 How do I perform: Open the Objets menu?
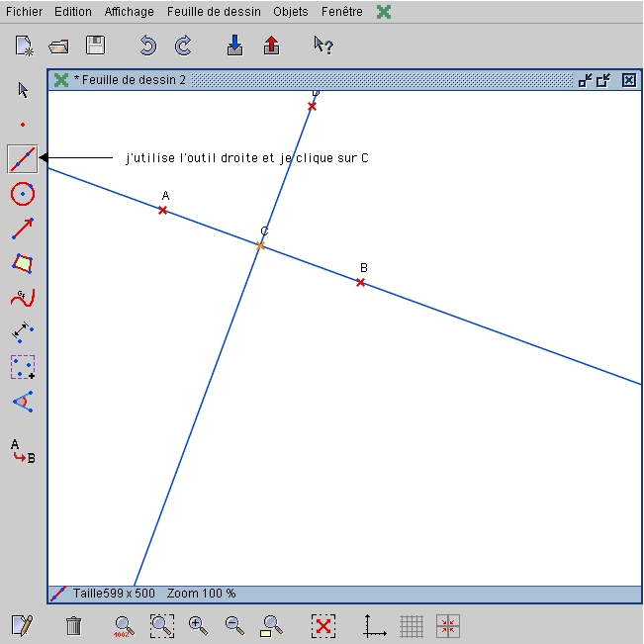point(291,12)
